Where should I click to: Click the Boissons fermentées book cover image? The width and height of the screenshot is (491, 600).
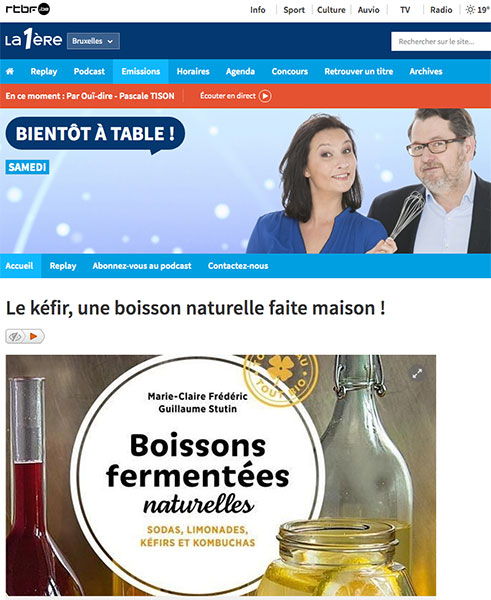[221, 475]
